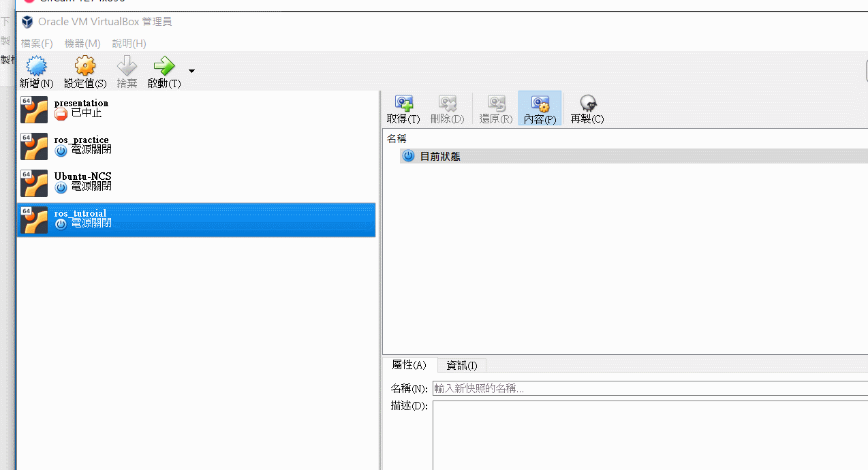Select the Ubuntu-NCS virtual machine
The image size is (868, 470).
(x=196, y=183)
